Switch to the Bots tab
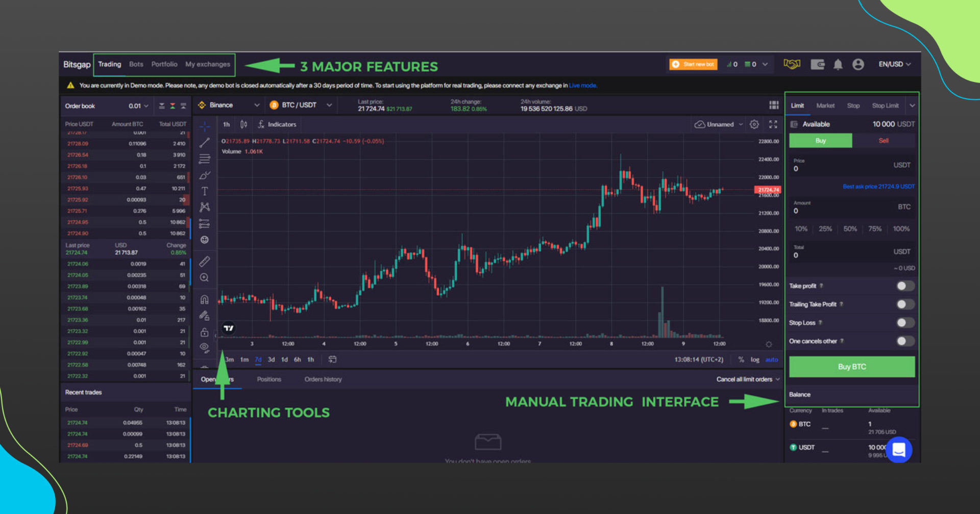The image size is (980, 514). click(136, 64)
